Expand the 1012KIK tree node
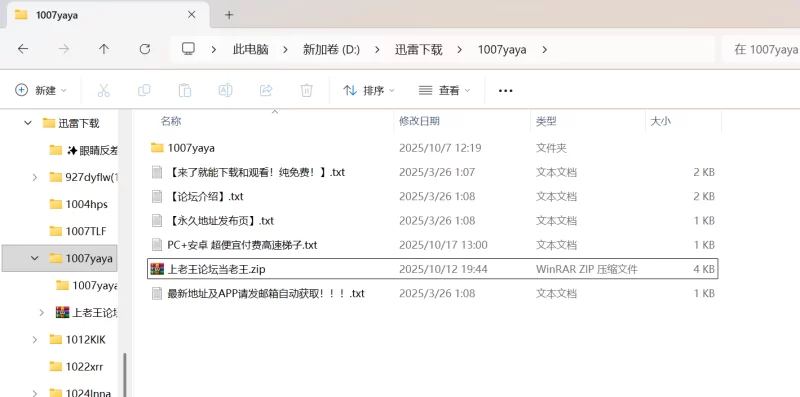 click(x=35, y=339)
